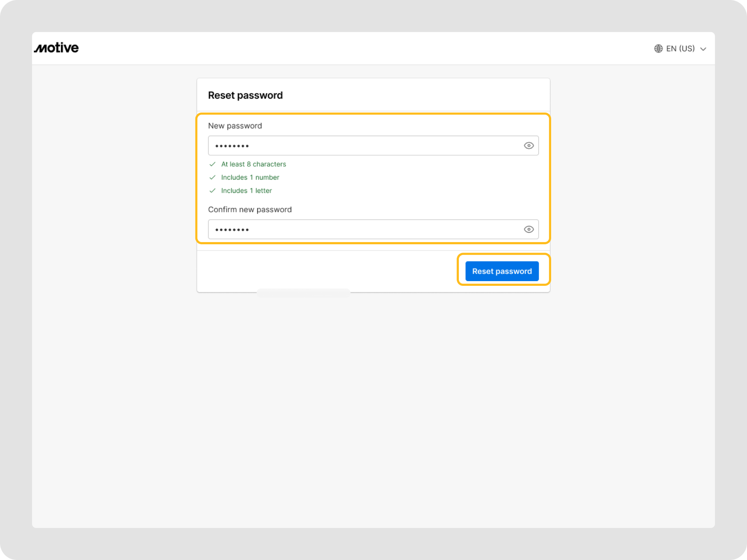747x560 pixels.
Task: Click the Motive logo
Action: (x=57, y=48)
